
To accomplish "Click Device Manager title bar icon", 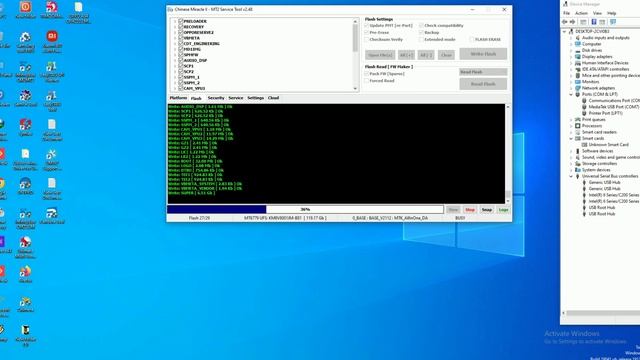I will tap(565, 4).
